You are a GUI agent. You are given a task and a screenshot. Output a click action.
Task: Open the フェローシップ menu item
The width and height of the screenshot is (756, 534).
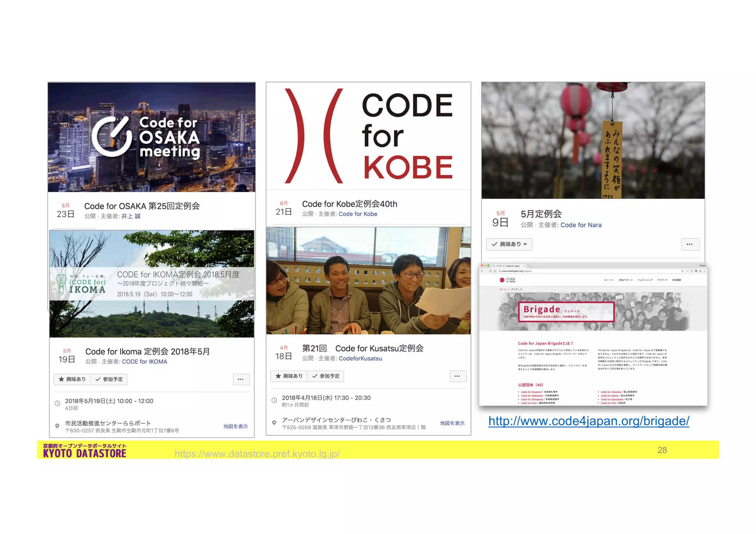coord(645,280)
